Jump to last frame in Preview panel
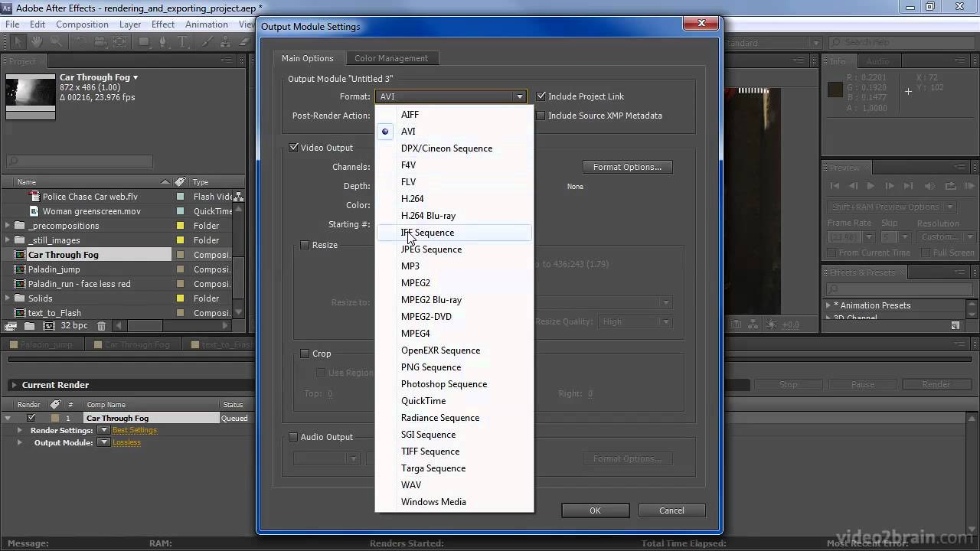Screen dimensions: 980x551 pyautogui.click(x=909, y=186)
